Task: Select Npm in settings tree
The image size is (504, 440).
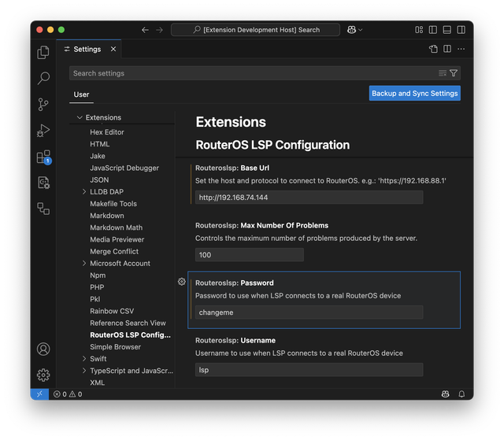Action: coord(98,275)
